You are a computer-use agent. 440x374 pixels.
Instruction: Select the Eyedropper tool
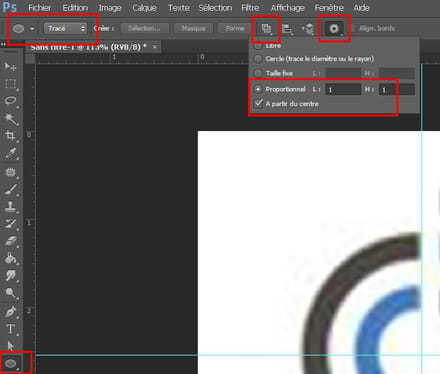coord(11,153)
